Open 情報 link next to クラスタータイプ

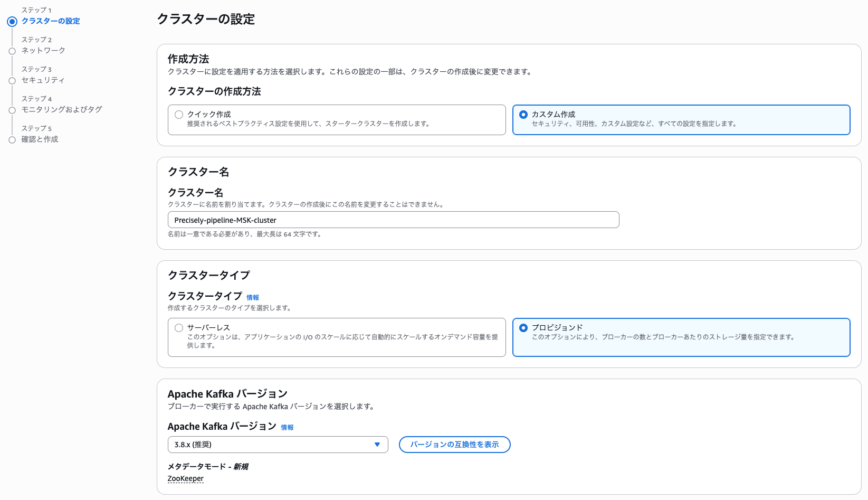click(x=253, y=298)
